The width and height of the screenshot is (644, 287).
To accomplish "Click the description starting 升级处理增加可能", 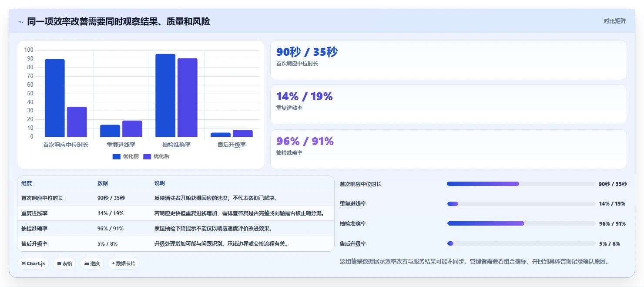I will point(221,244).
